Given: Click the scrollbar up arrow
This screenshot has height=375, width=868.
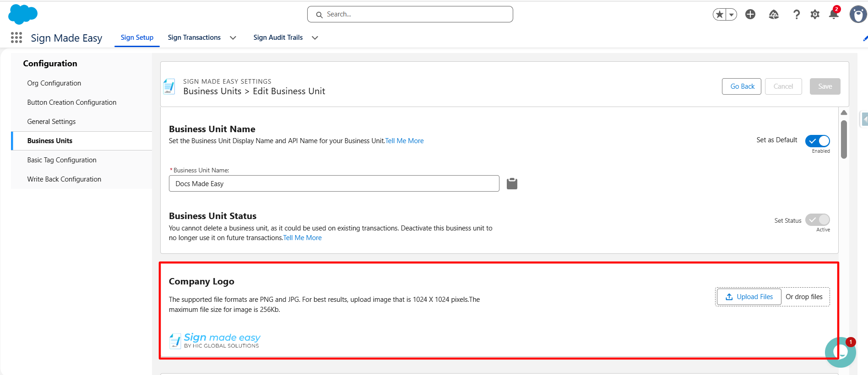Looking at the screenshot, I should click(x=844, y=112).
